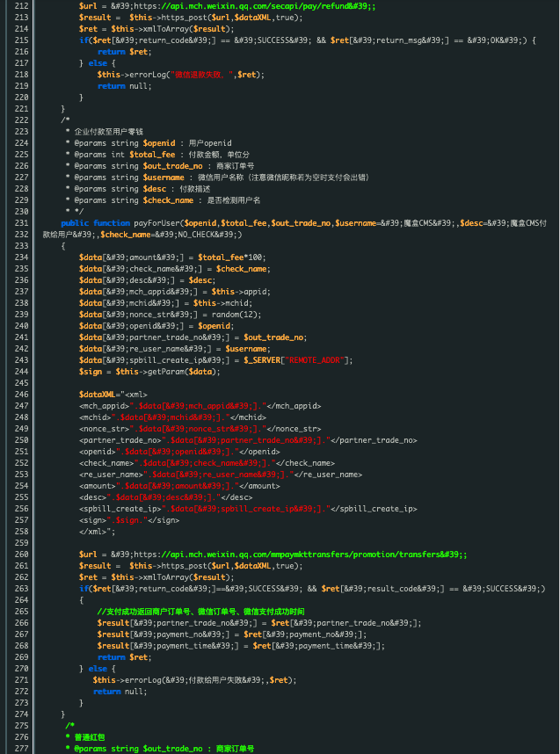Viewport: 560px width, 754px height.
Task: Click the '普通红包' comment on line 276
Action: [x=90, y=737]
